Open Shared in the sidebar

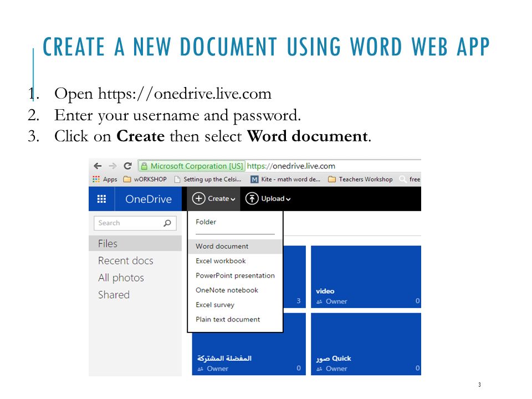(114, 294)
